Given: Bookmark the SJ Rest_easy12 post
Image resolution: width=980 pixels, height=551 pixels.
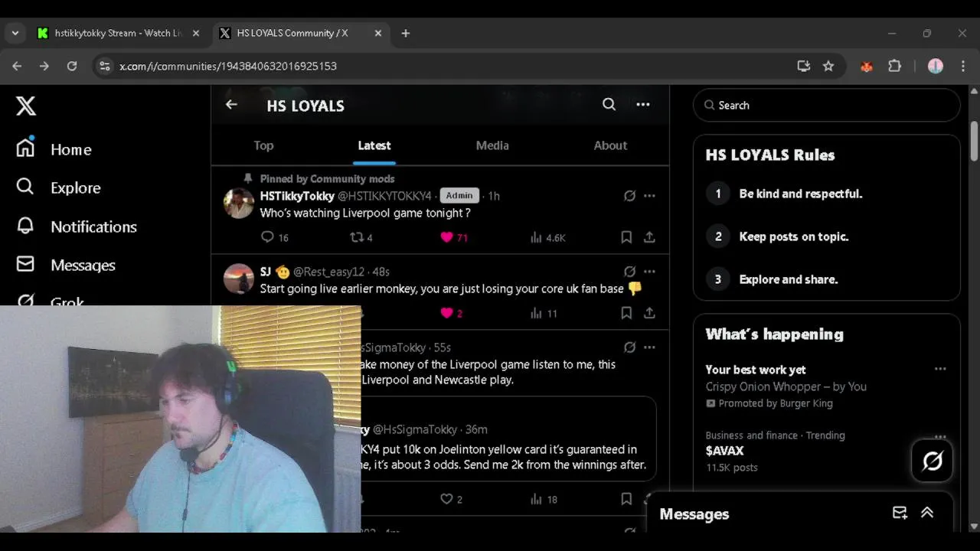Looking at the screenshot, I should click(626, 313).
